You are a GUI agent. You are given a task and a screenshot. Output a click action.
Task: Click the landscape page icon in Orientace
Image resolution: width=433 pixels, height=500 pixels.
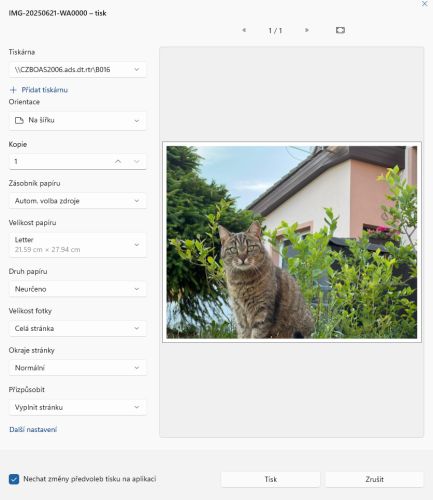[19, 120]
